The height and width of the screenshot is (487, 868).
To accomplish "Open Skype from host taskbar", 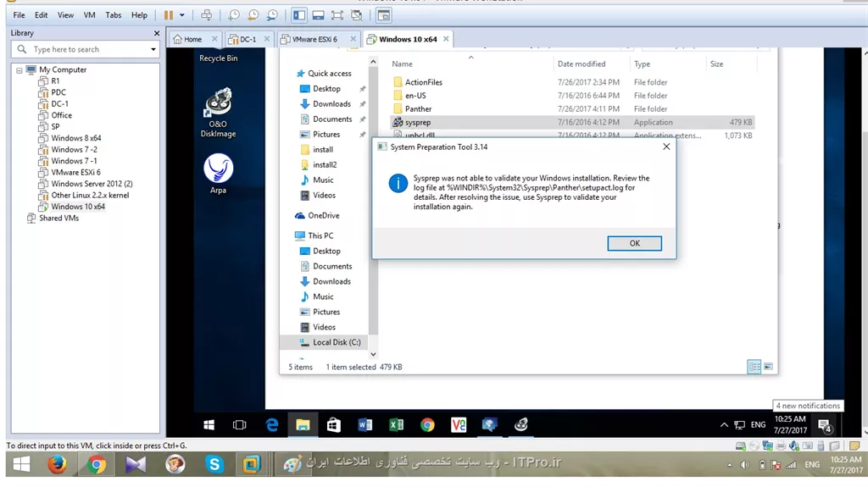I will [x=214, y=464].
